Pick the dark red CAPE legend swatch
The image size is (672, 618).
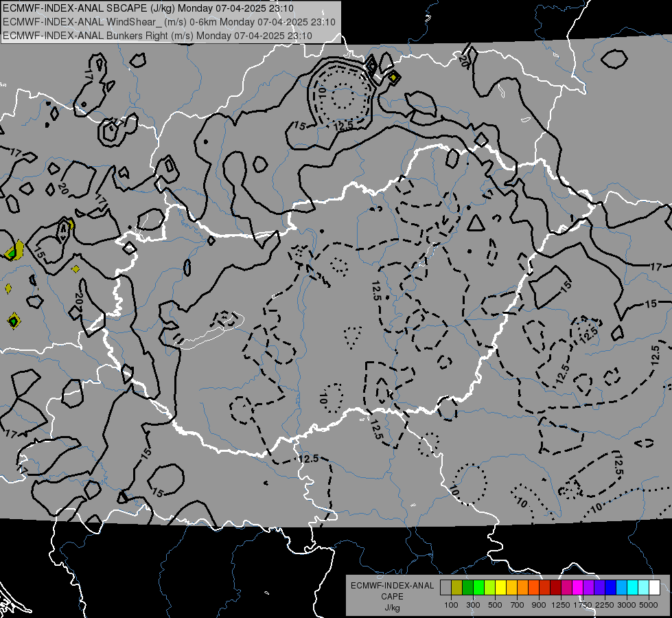(555, 588)
